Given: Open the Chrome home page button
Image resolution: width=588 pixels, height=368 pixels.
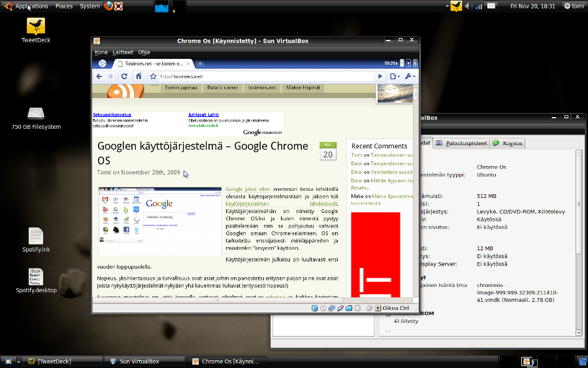Looking at the screenshot, I should click(x=139, y=76).
